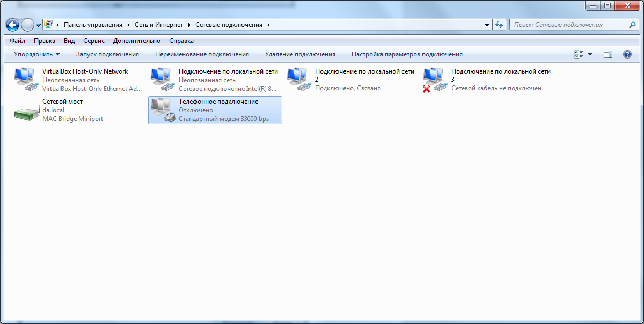Open the Сервис menu
The height and width of the screenshot is (324, 644).
point(94,41)
